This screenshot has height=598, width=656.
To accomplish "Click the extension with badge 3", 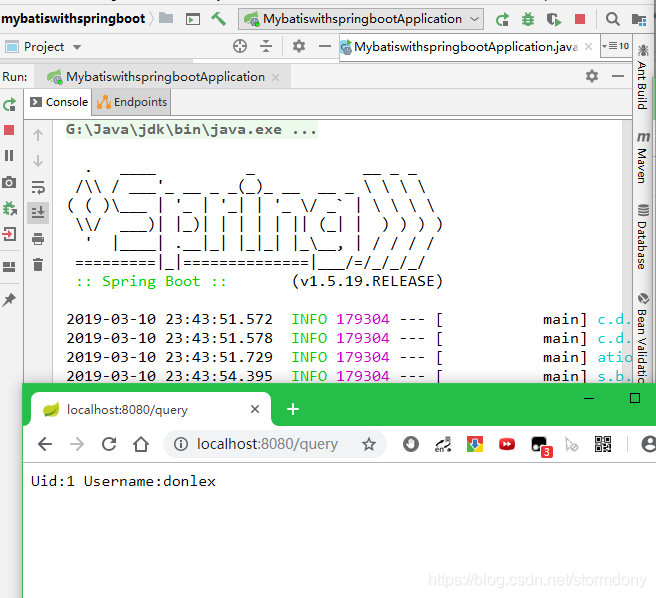I will pyautogui.click(x=541, y=447).
